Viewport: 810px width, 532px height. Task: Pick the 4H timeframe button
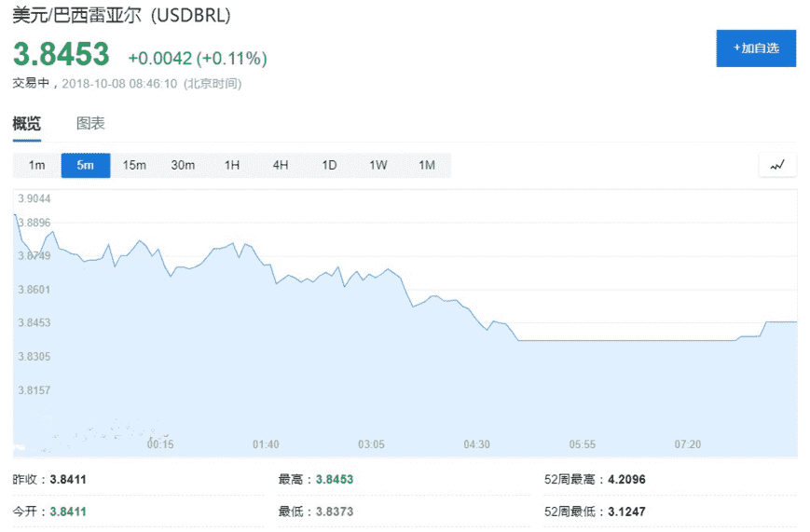(281, 166)
